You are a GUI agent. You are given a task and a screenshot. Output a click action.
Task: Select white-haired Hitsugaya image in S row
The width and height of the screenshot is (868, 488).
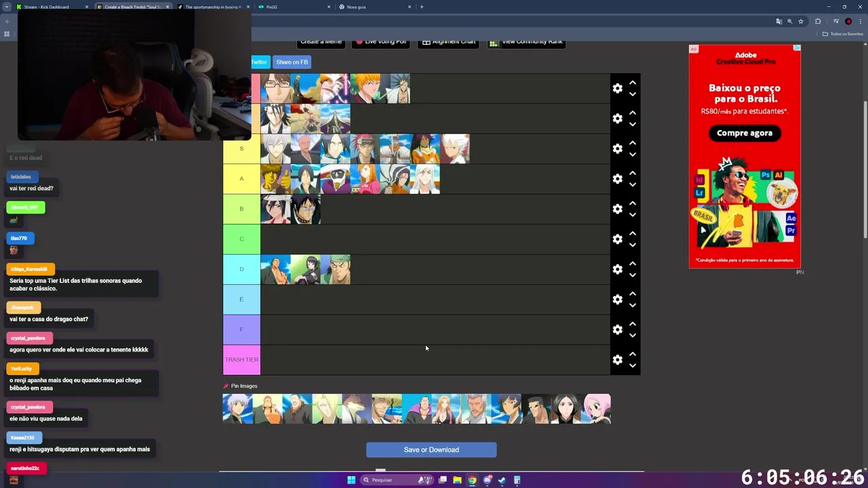[x=454, y=148]
